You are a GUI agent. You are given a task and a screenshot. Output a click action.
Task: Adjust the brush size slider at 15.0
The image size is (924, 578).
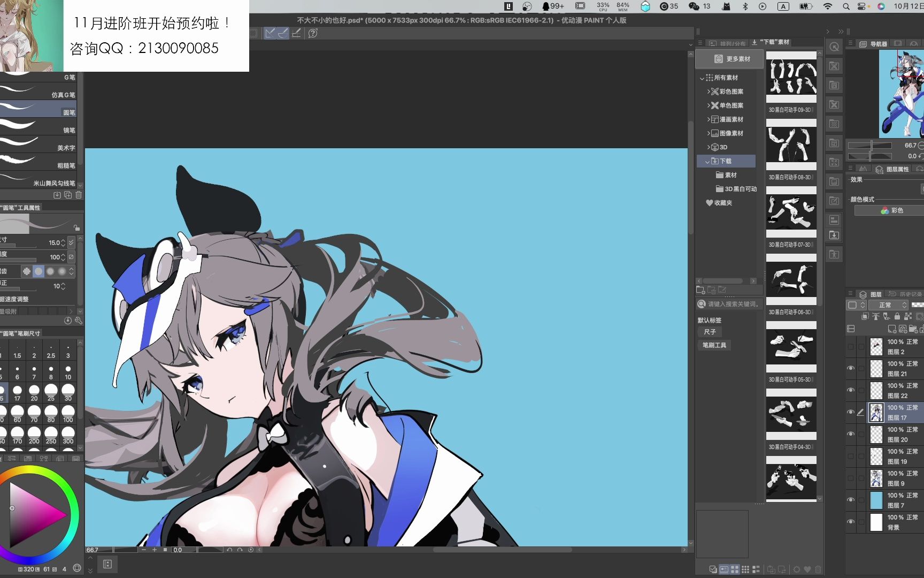pyautogui.click(x=18, y=247)
